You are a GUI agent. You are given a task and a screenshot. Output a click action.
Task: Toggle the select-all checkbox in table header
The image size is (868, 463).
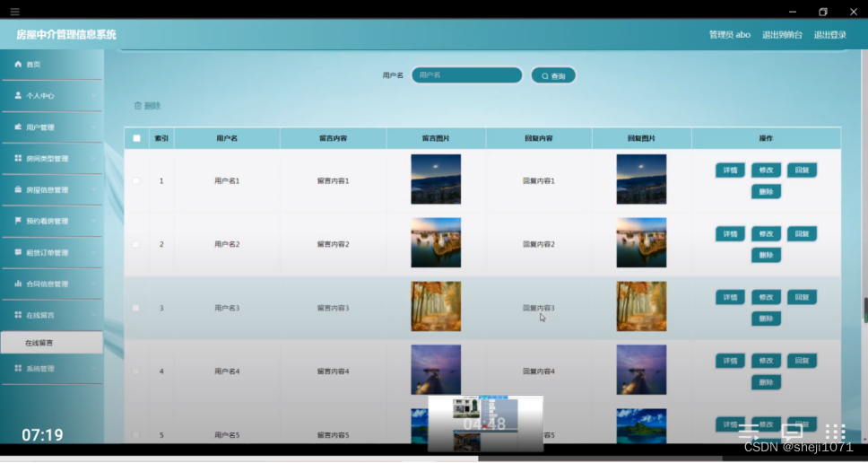click(x=136, y=138)
